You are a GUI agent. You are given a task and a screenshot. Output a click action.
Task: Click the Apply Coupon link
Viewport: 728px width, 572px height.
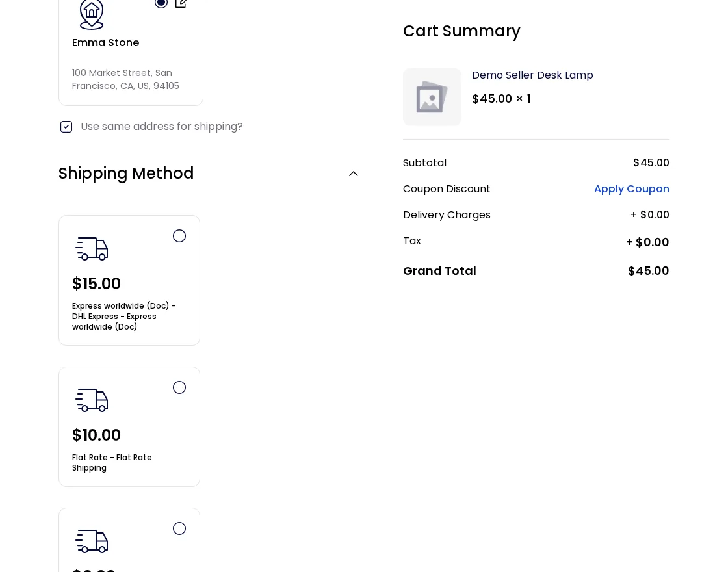point(631,189)
